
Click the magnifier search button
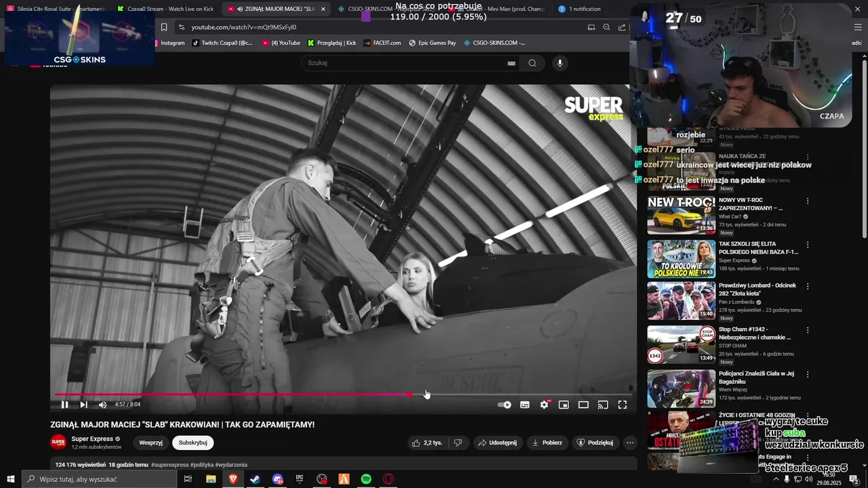pos(532,63)
